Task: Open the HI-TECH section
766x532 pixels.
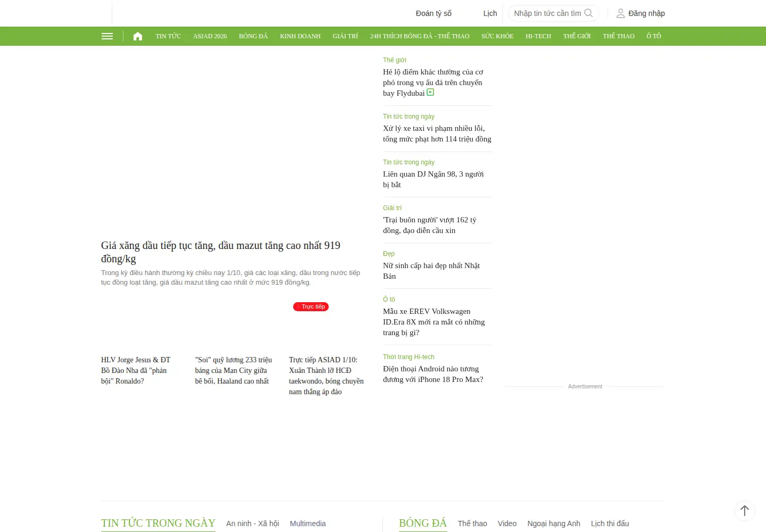Action: point(538,36)
